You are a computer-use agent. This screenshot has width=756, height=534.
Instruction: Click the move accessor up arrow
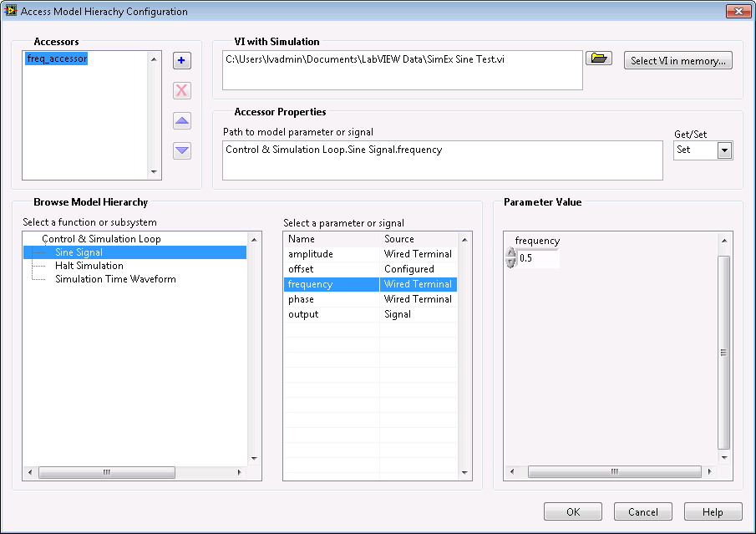click(182, 121)
